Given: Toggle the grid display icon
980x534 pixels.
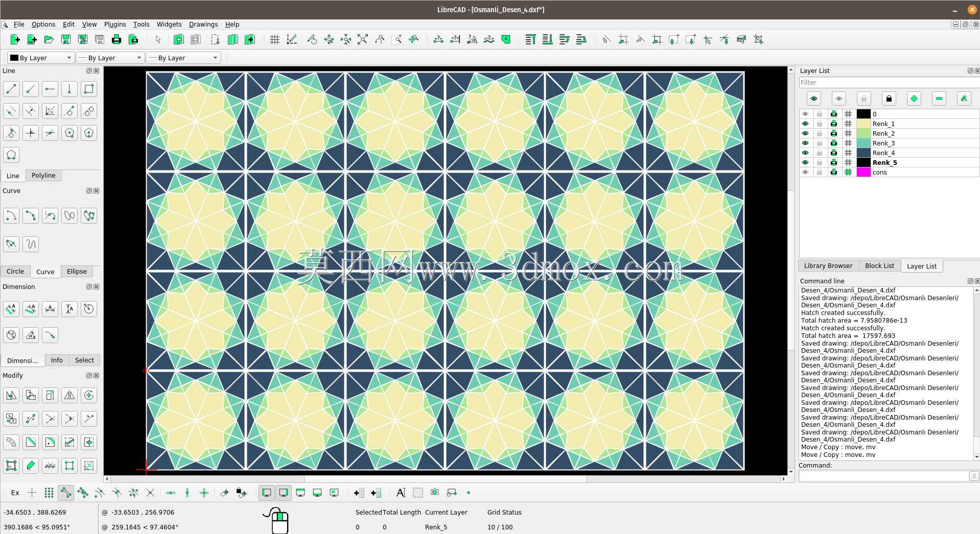Looking at the screenshot, I should [274, 39].
